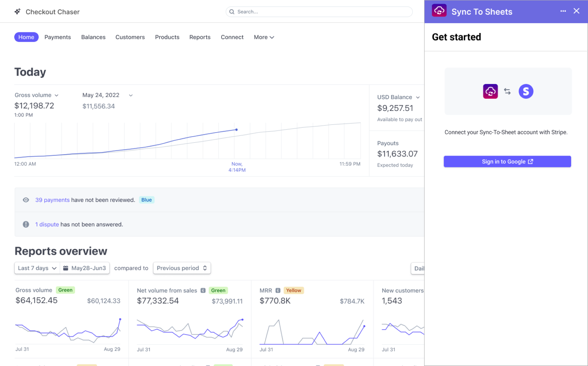Click the Sync To Sheets app icon in the header
Screen dimensions: 588x366
click(x=439, y=11)
